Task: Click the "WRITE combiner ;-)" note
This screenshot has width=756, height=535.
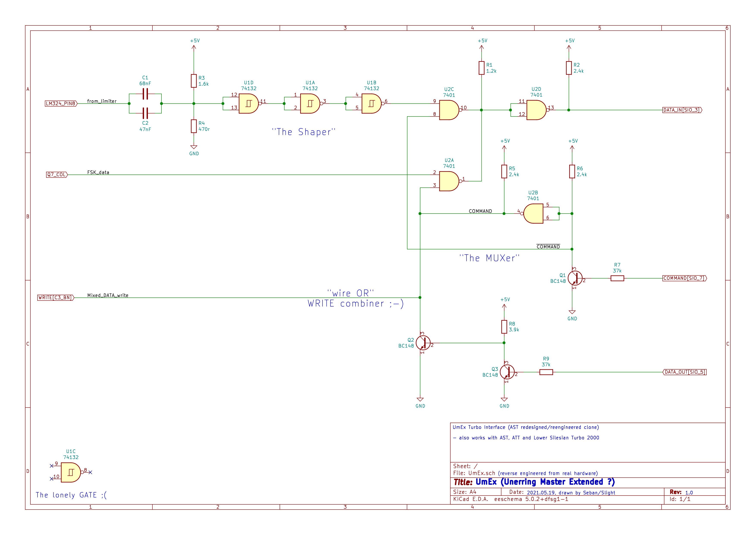Action: pyautogui.click(x=356, y=303)
